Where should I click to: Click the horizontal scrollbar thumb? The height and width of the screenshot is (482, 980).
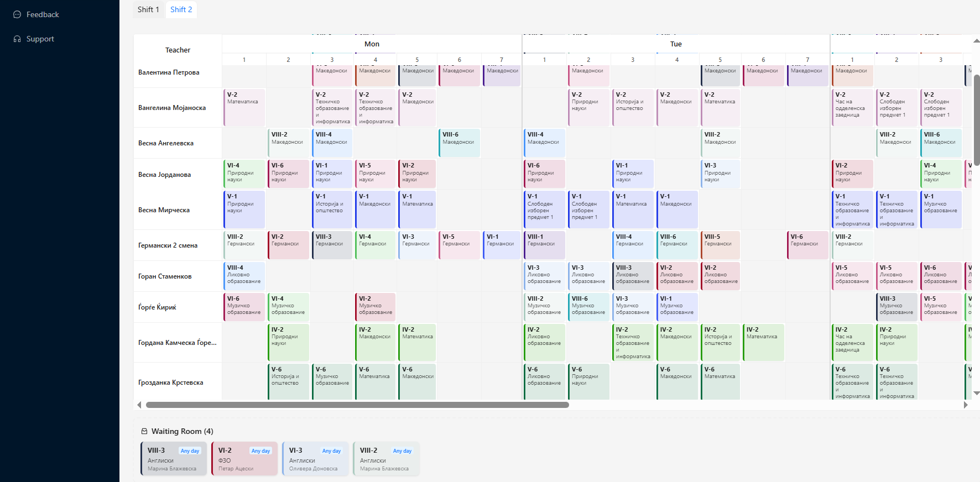[x=357, y=405]
